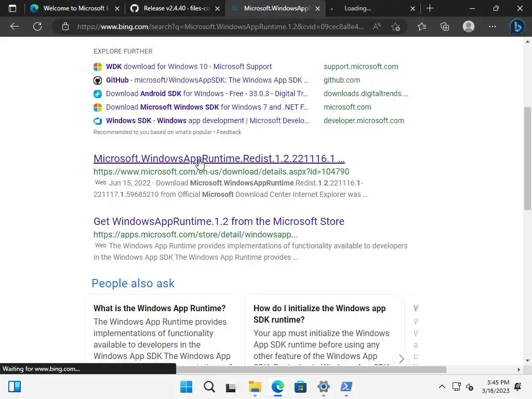Click downloads.digitaltrends source link
This screenshot has height=399, width=532.
[366, 94]
